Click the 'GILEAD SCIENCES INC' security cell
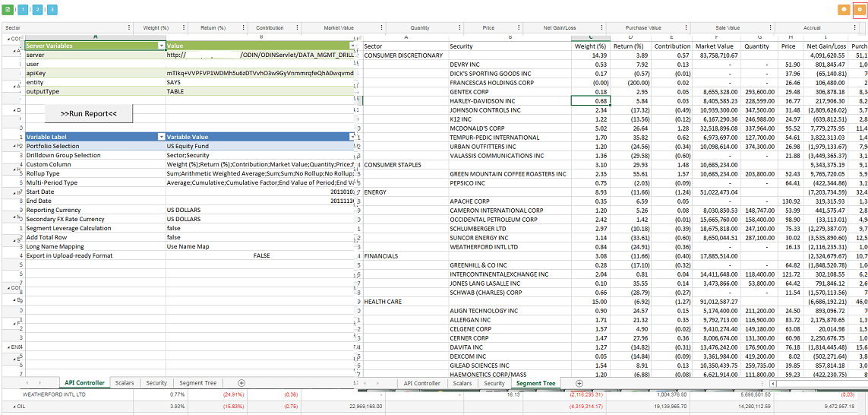Image resolution: width=868 pixels, height=415 pixels. [x=510, y=365]
